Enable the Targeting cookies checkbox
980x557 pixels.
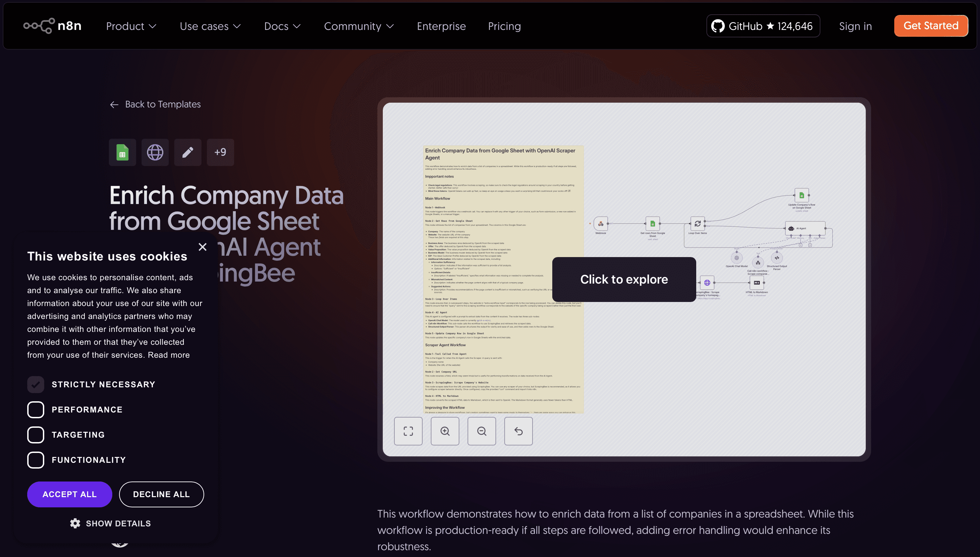(x=36, y=435)
